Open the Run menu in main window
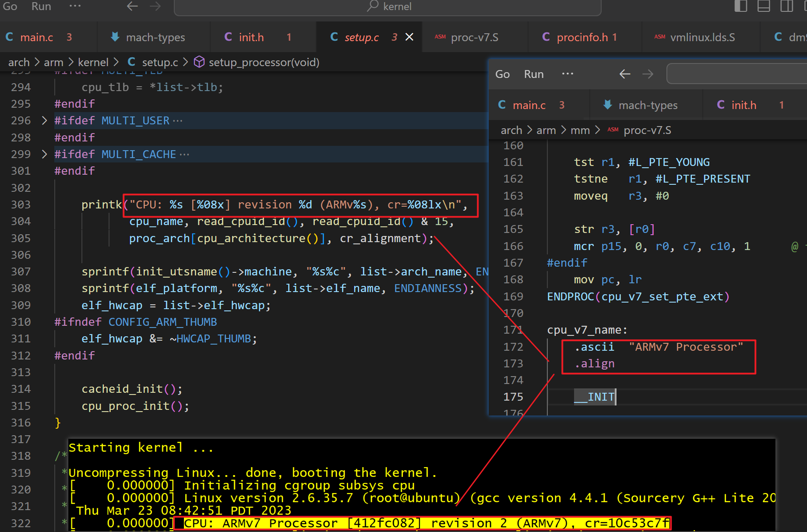The width and height of the screenshot is (807, 532). [x=41, y=6]
